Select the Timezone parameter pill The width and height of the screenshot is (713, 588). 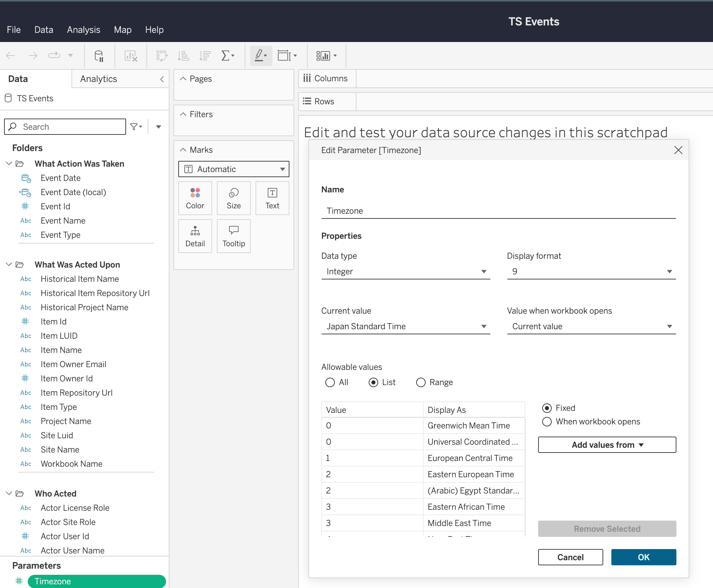click(97, 581)
